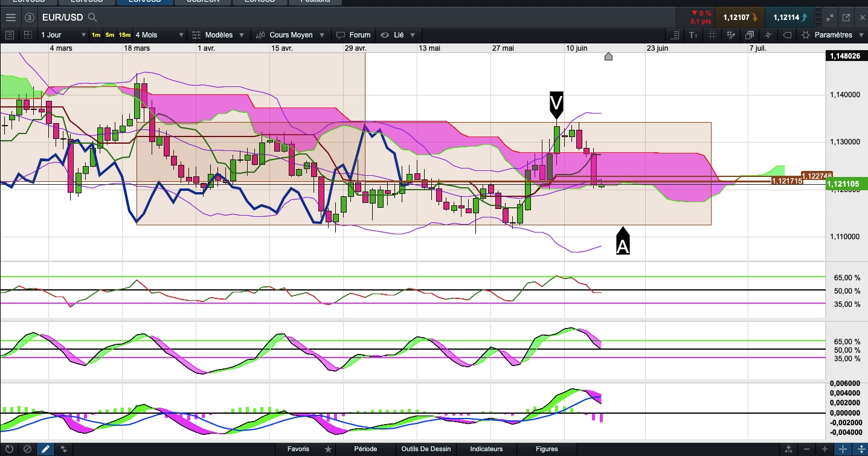The image size is (868, 456).
Task: Expand the Paramètres dropdown
Action: pyautogui.click(x=833, y=35)
